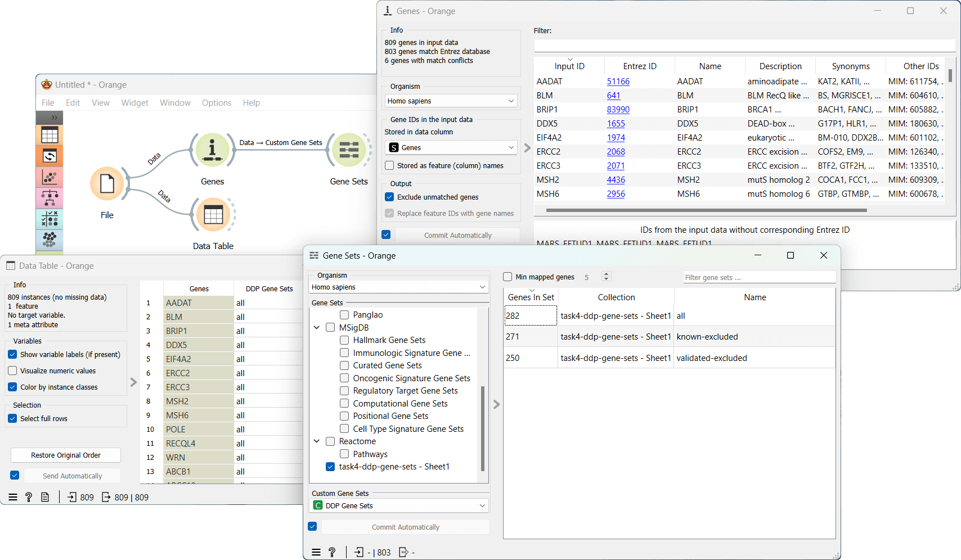
Task: Open the Options menu in Orange
Action: point(217,102)
